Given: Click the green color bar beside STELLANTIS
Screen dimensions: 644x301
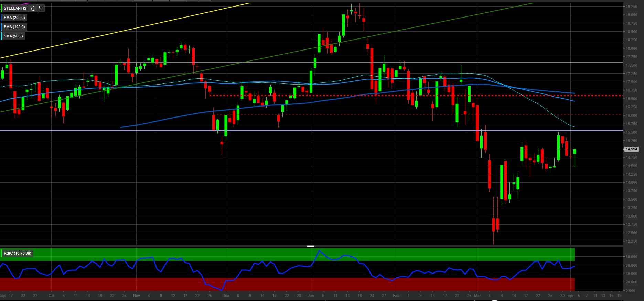Looking at the screenshot, I should click(1, 8).
